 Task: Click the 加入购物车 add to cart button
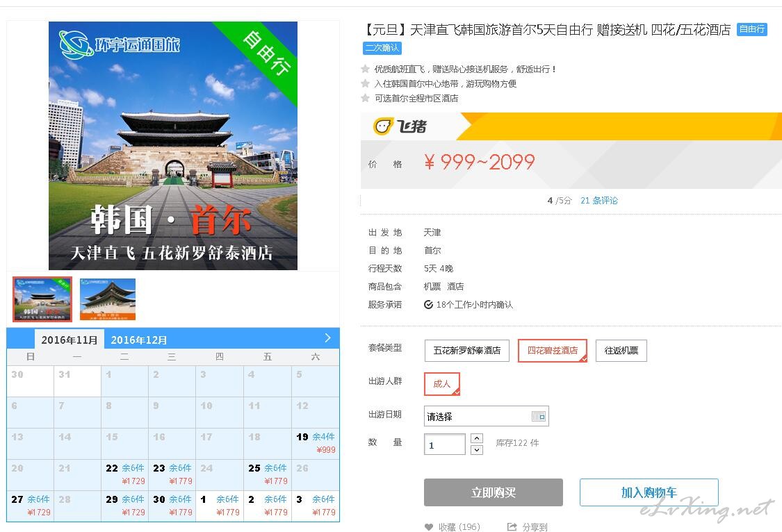[x=649, y=492]
